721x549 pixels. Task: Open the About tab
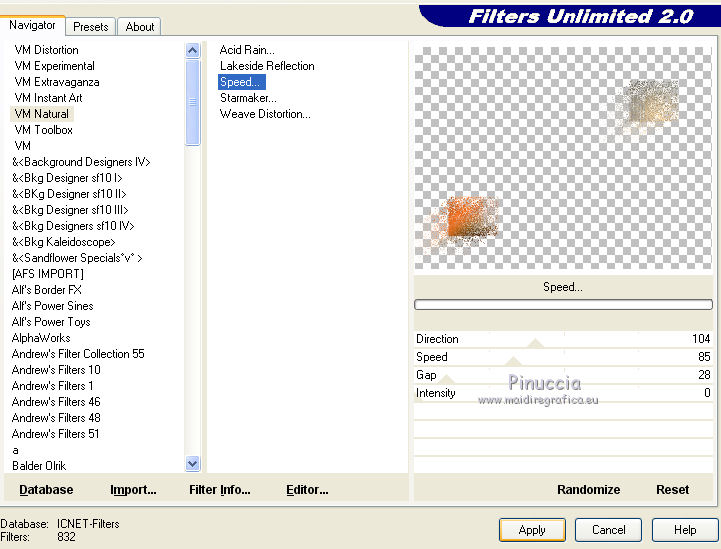[140, 27]
